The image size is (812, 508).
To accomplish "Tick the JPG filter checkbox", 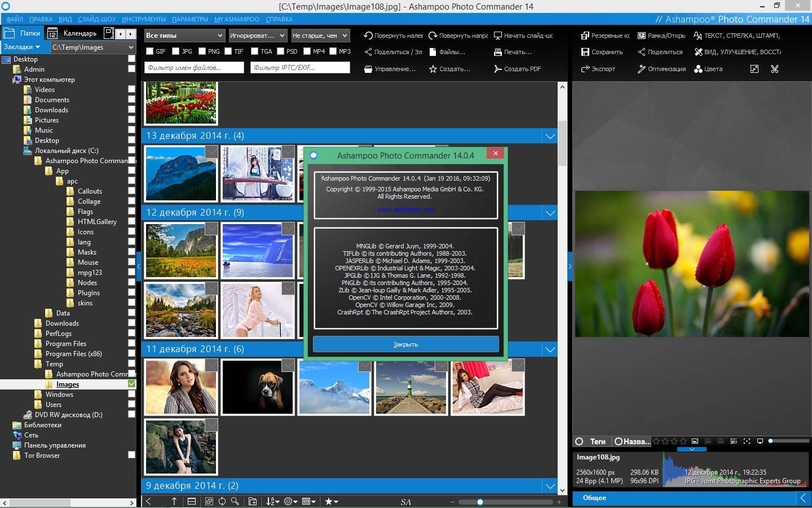I will [176, 51].
